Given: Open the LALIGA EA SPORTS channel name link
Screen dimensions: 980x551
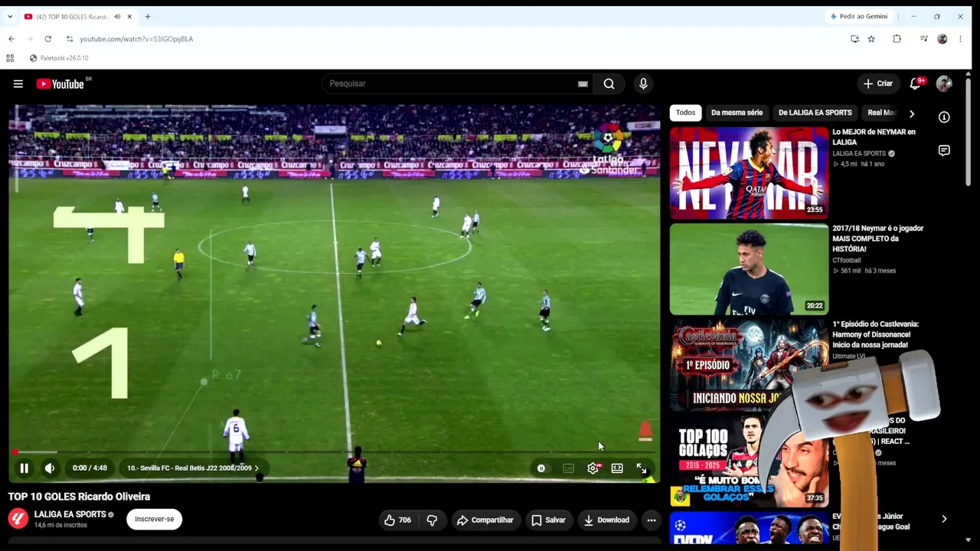Looking at the screenshot, I should click(70, 514).
